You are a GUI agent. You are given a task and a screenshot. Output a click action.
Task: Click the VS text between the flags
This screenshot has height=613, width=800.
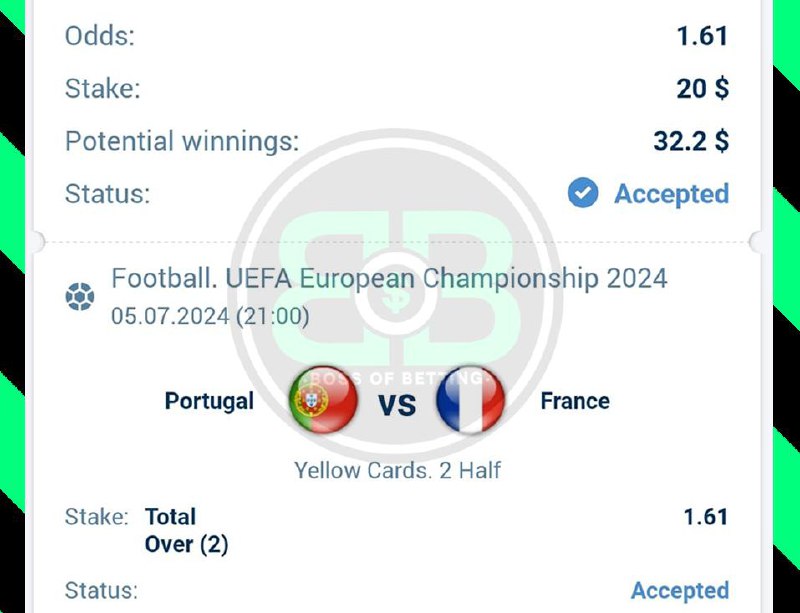pos(396,404)
